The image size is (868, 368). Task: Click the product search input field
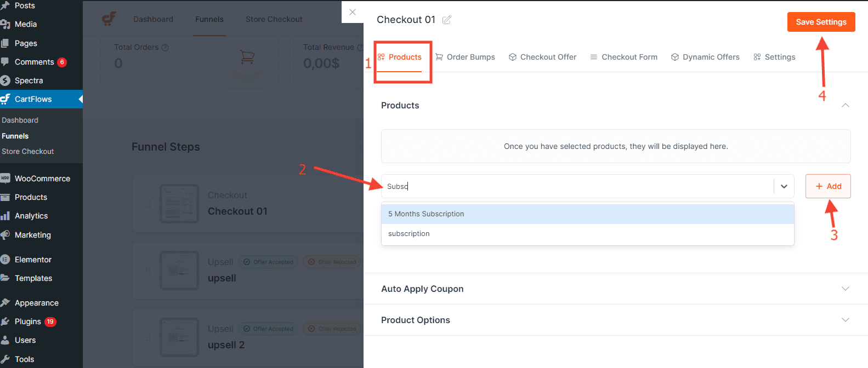click(577, 186)
